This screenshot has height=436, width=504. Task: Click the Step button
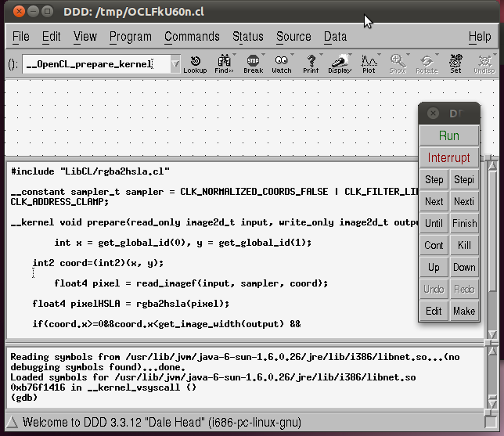click(x=434, y=179)
